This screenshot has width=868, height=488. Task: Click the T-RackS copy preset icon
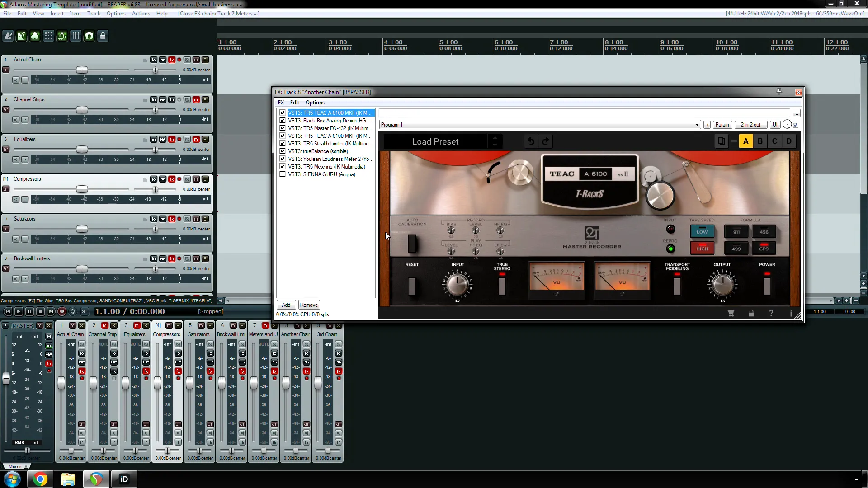(722, 141)
